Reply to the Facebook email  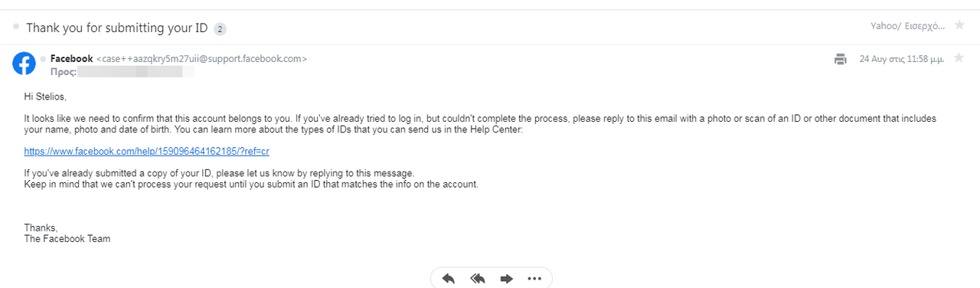pyautogui.click(x=449, y=279)
